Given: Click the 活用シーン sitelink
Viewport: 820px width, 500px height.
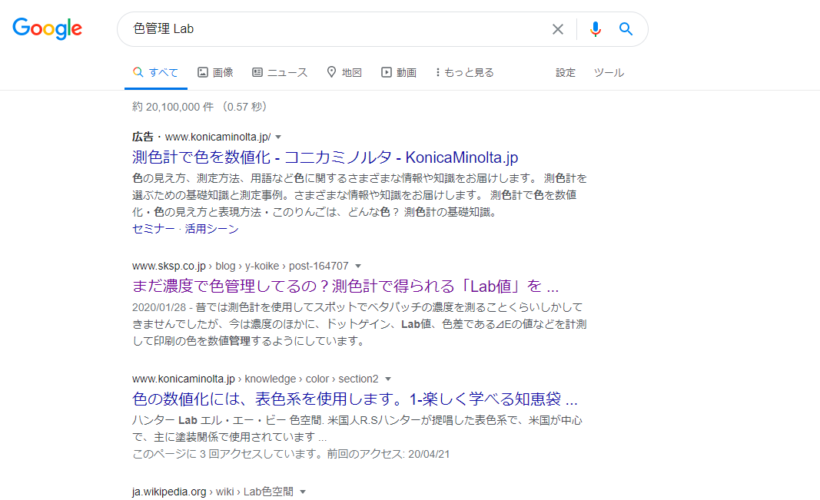Looking at the screenshot, I should (212, 228).
